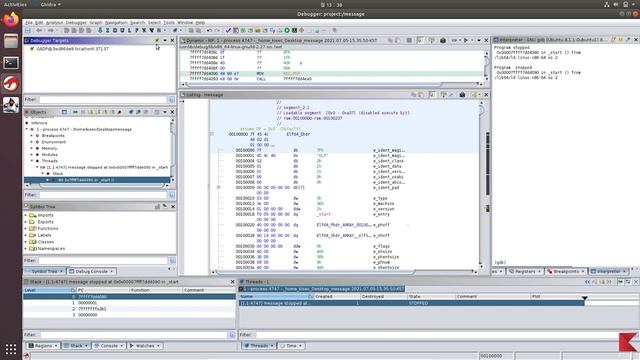Switch to the Registers tab
This screenshot has height=360, width=640.
coord(525,271)
